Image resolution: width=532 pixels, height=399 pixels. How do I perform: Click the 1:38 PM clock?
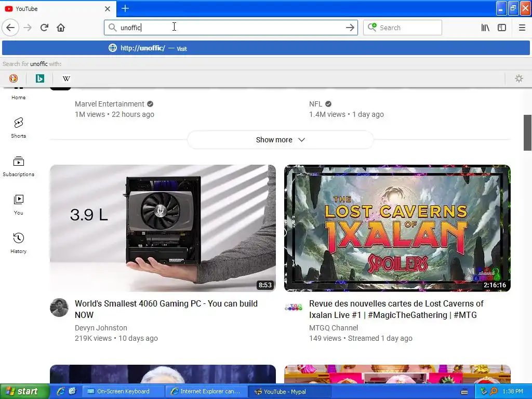coord(513,391)
